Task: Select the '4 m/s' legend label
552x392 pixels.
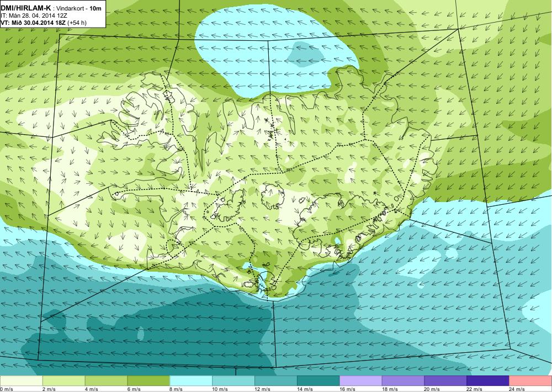Action: [x=92, y=389]
